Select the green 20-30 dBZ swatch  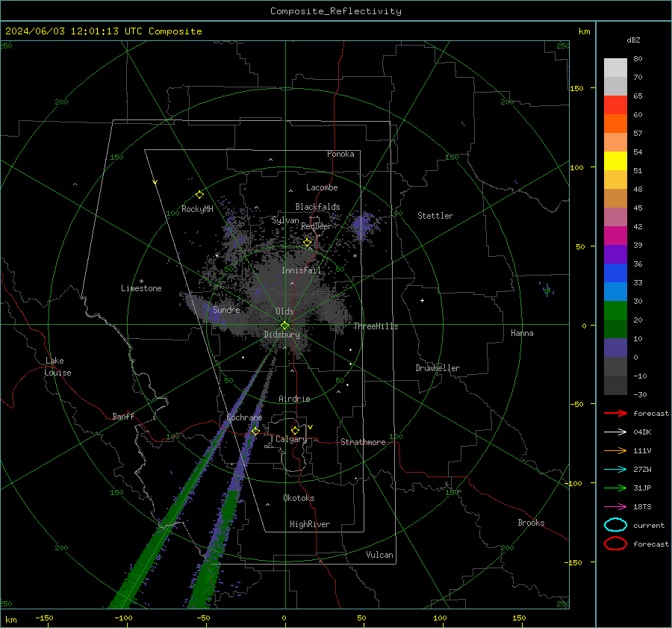(615, 310)
